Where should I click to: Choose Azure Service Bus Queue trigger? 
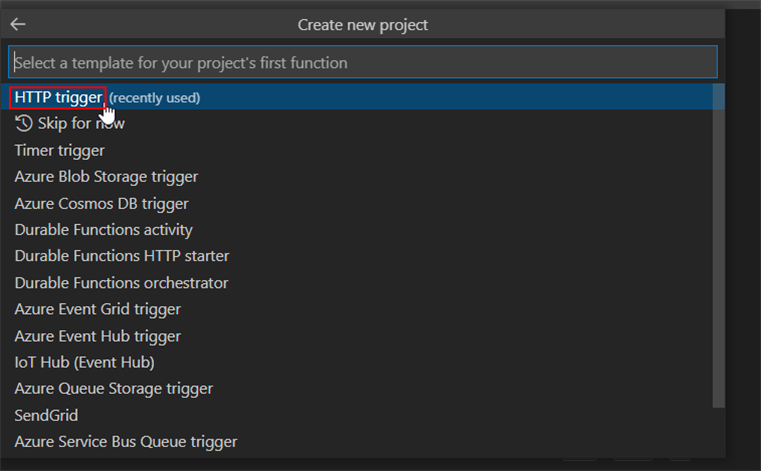125,441
